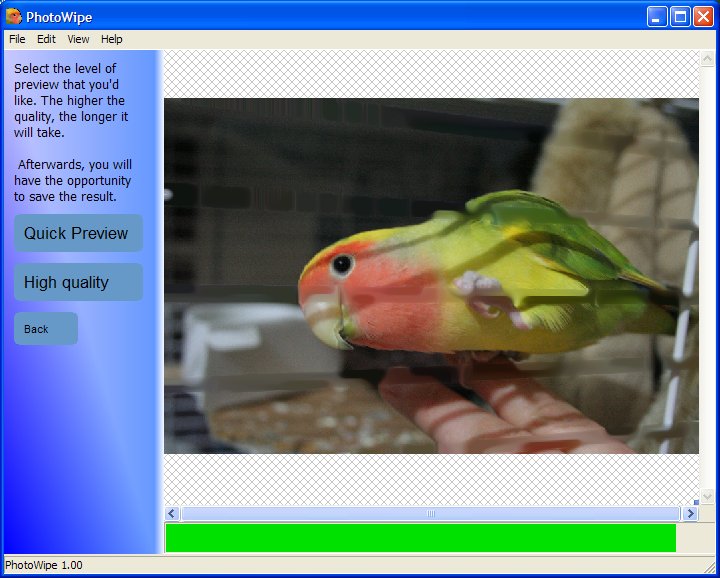Minimize the PhotoWipe window

657,17
